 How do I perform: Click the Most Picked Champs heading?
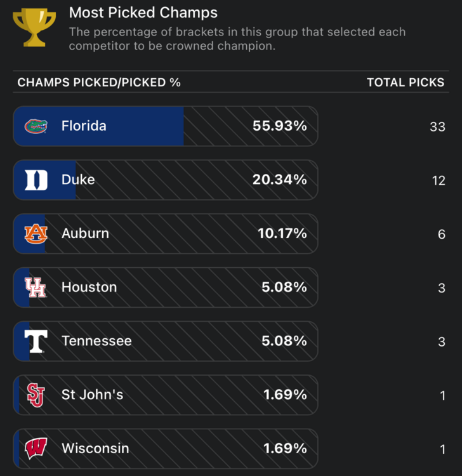click(x=143, y=13)
